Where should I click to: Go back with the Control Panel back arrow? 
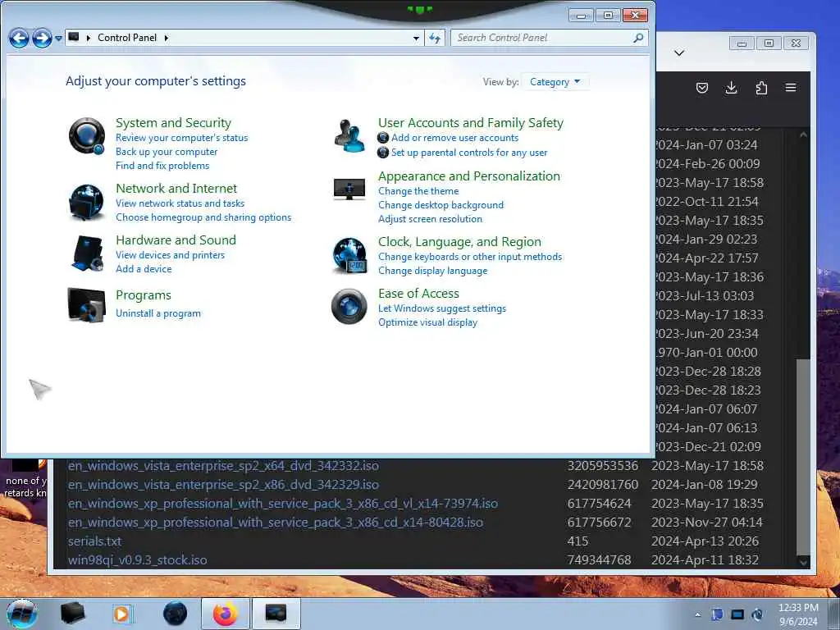point(19,38)
